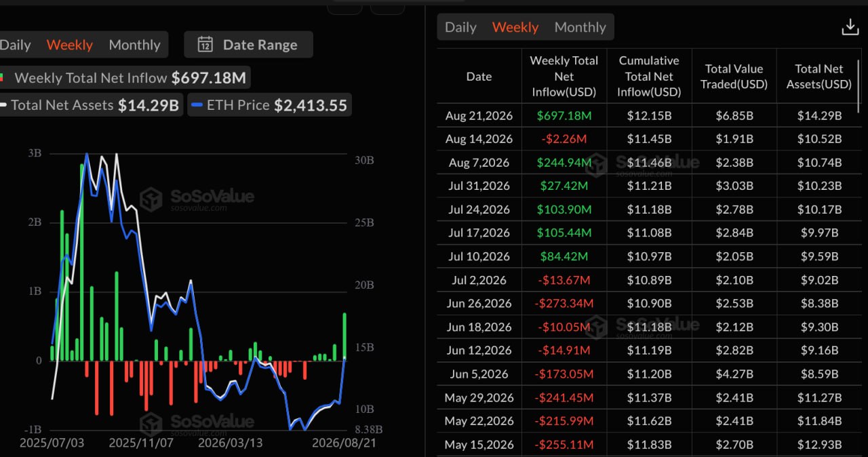The width and height of the screenshot is (868, 457).
Task: Select the -$14.91M inflow cell
Action: (x=564, y=351)
